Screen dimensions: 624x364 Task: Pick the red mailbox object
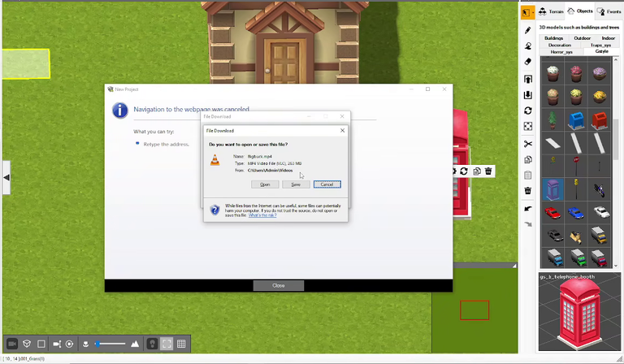[599, 119]
